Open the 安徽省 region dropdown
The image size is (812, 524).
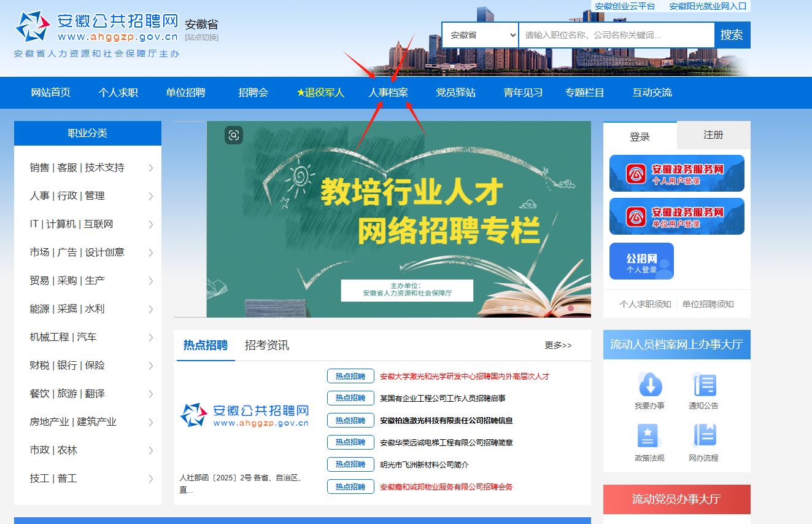point(481,35)
